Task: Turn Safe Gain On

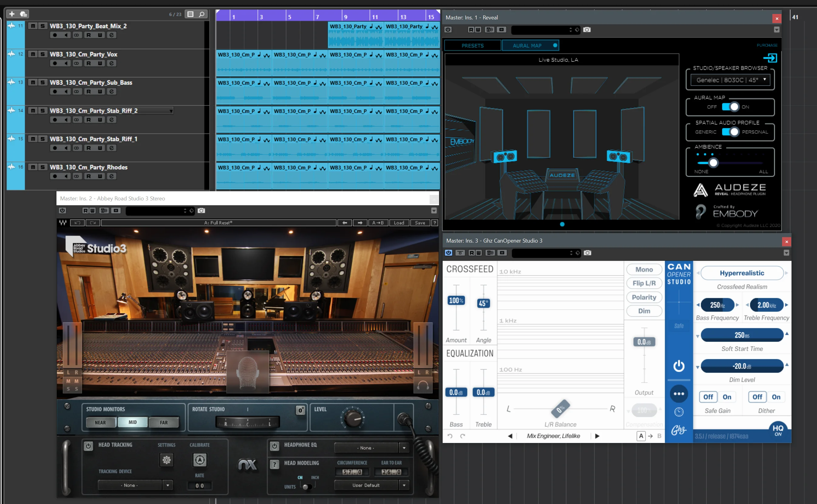Action: [727, 397]
